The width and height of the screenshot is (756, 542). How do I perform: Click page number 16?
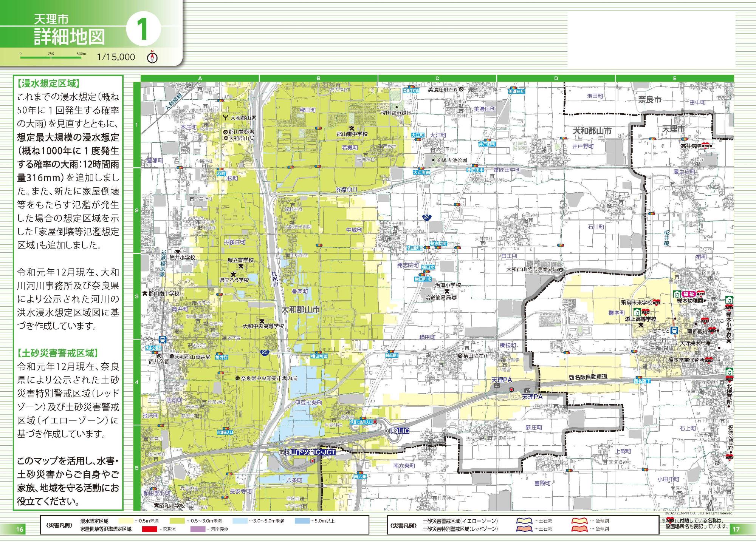pyautogui.click(x=20, y=530)
